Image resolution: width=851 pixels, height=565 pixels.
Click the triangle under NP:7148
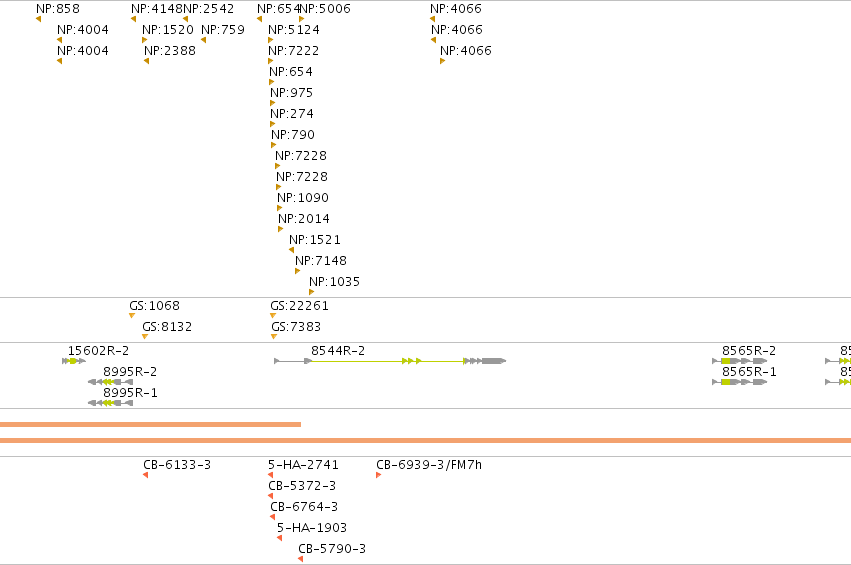tap(297, 271)
